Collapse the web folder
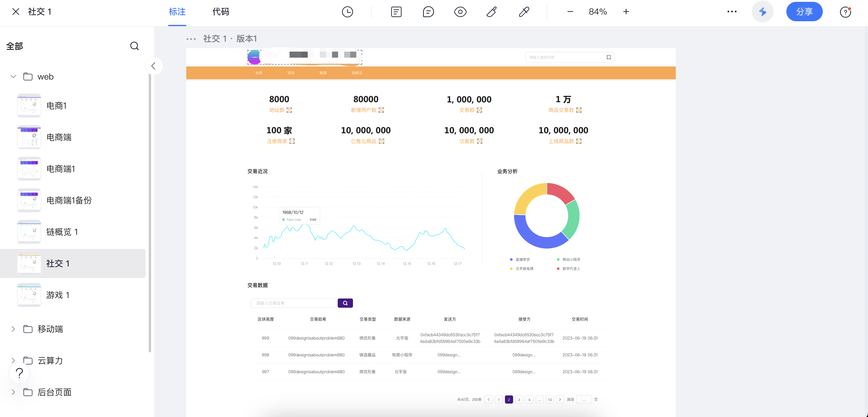This screenshot has width=868, height=417. [13, 76]
